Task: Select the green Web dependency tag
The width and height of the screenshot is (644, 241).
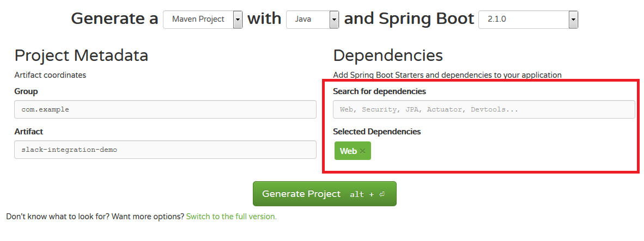Action: pyautogui.click(x=353, y=151)
